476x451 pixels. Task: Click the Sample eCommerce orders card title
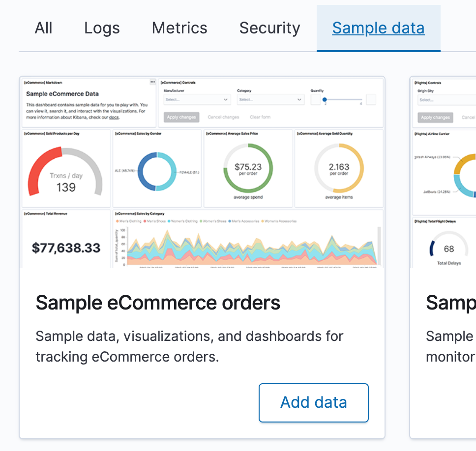point(158,303)
